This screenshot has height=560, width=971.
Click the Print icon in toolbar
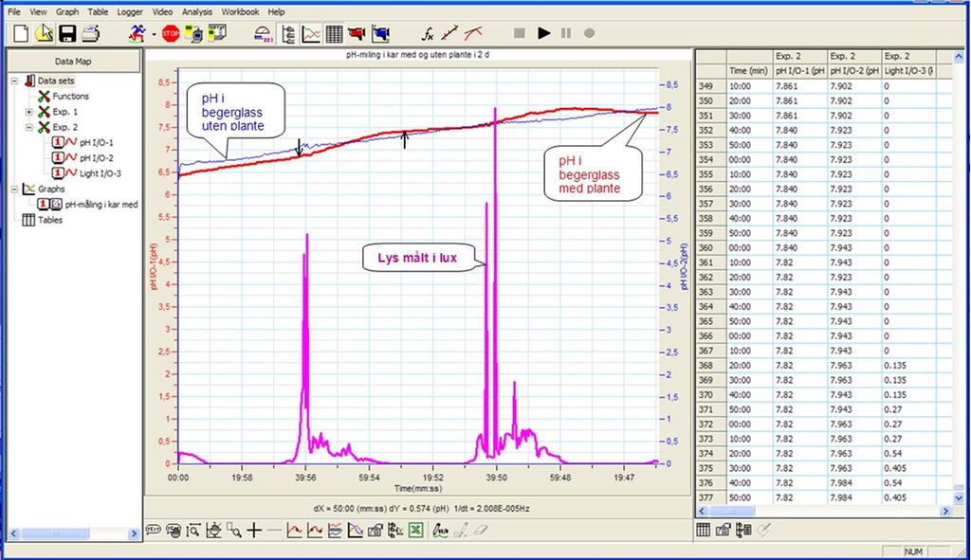pyautogui.click(x=91, y=33)
